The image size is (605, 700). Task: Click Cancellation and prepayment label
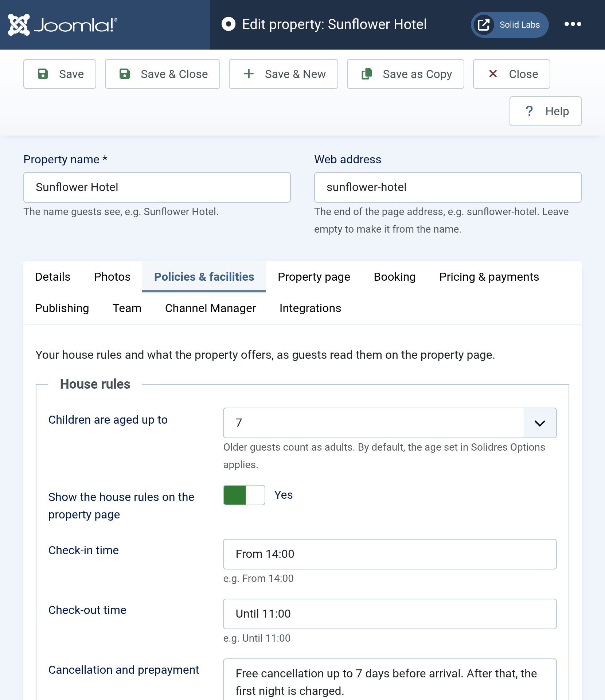(124, 670)
